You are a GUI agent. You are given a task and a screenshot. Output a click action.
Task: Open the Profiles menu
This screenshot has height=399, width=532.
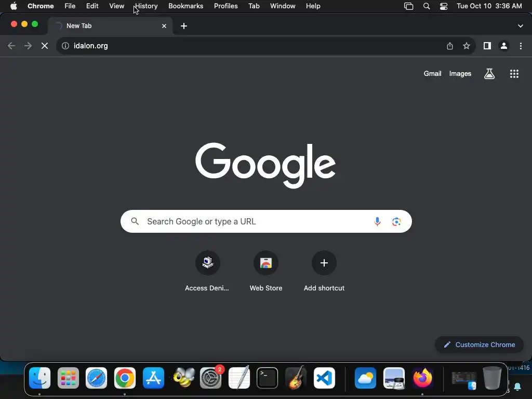[225, 6]
